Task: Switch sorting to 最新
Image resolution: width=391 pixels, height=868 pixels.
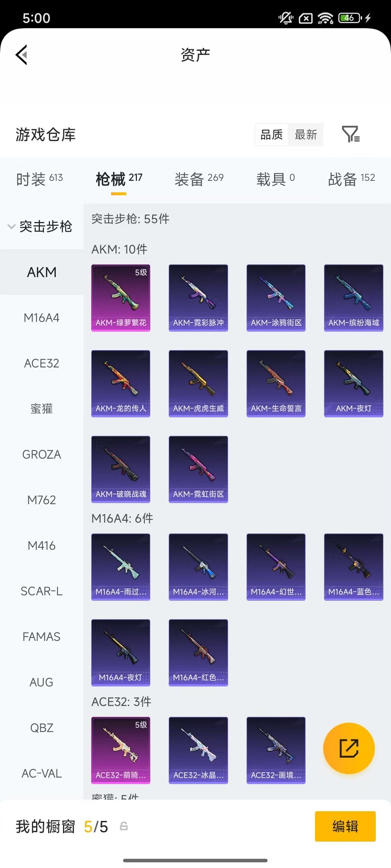Action: click(x=306, y=135)
